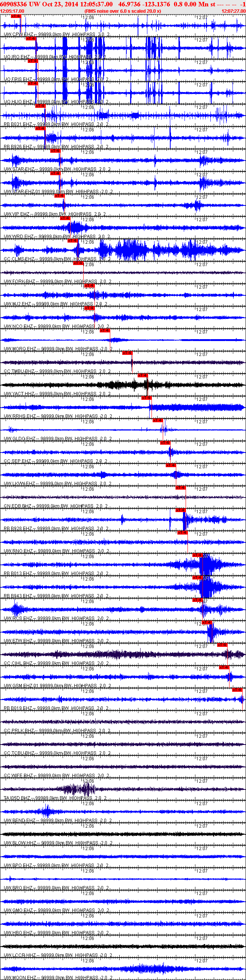Click the red pick marker on UW LKVW trace
This screenshot has width=246, height=980.
coord(171,465)
